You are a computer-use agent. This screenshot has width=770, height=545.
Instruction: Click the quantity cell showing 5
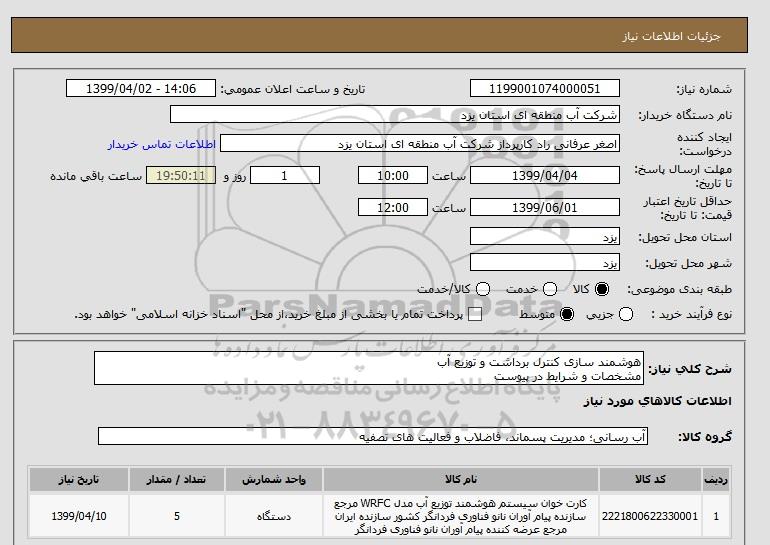176,516
